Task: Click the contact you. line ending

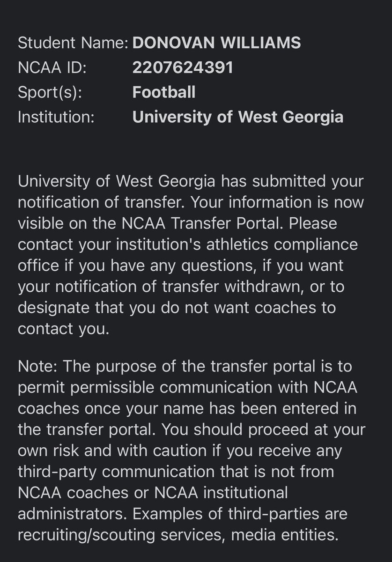Action: click(63, 328)
